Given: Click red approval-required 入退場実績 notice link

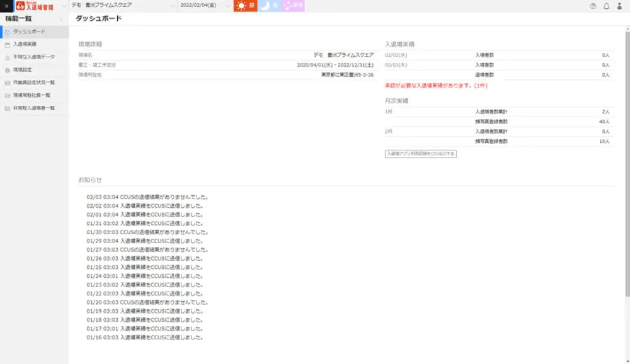Looking at the screenshot, I should pos(436,85).
